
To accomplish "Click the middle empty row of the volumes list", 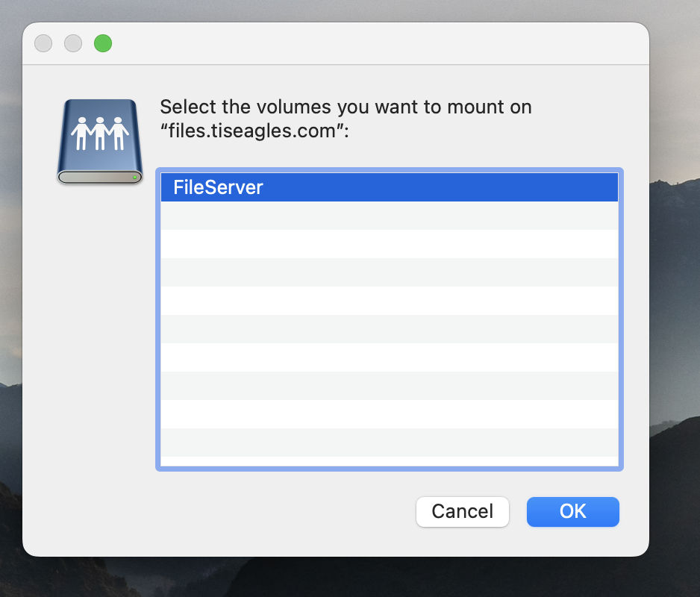I will coord(389,329).
